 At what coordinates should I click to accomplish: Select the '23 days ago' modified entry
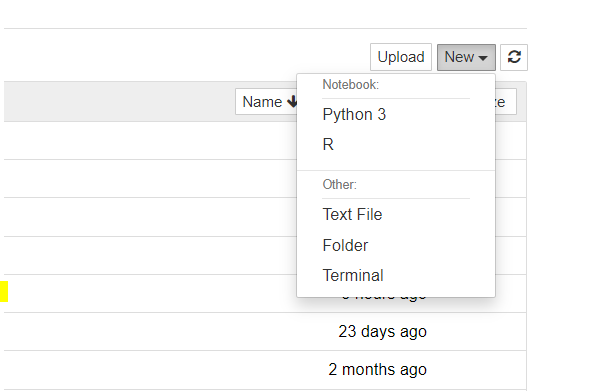coord(382,332)
